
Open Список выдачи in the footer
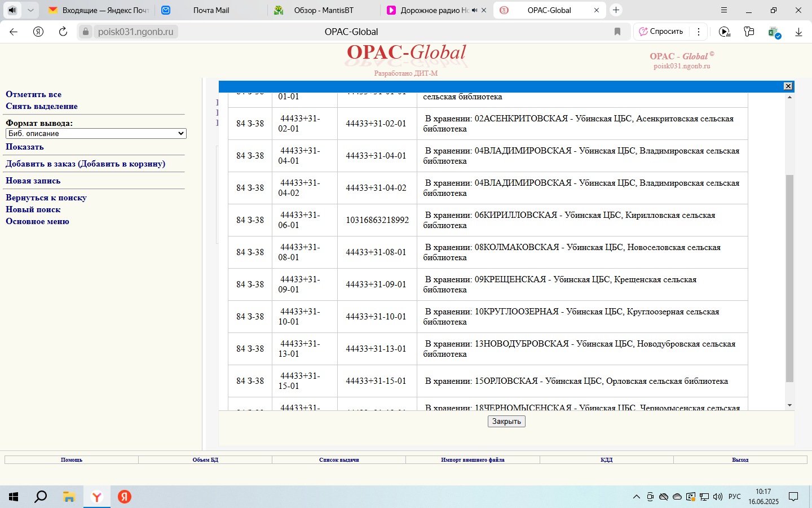pos(339,460)
